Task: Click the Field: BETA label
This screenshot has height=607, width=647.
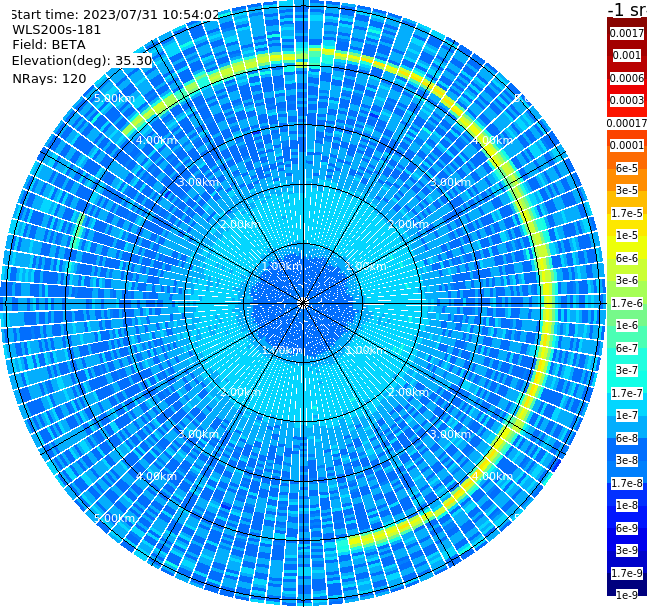Action: [49, 45]
